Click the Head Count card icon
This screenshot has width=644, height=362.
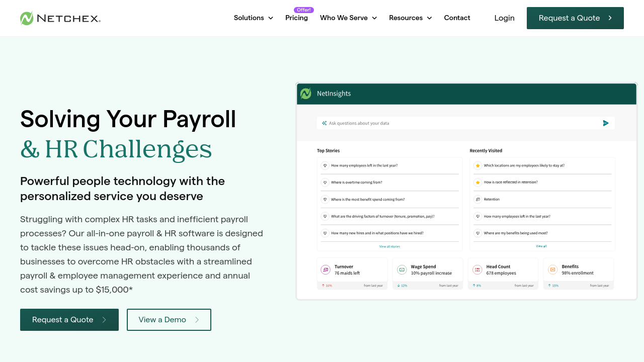(477, 270)
